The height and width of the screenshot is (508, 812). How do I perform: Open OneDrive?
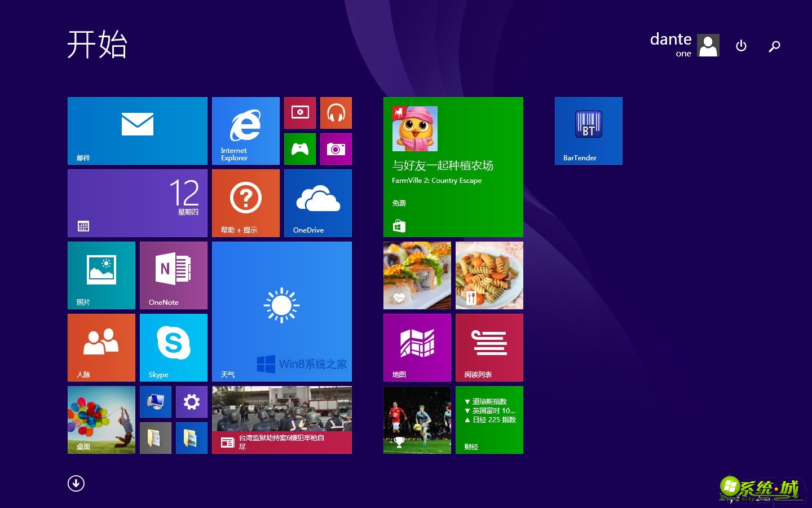317,203
